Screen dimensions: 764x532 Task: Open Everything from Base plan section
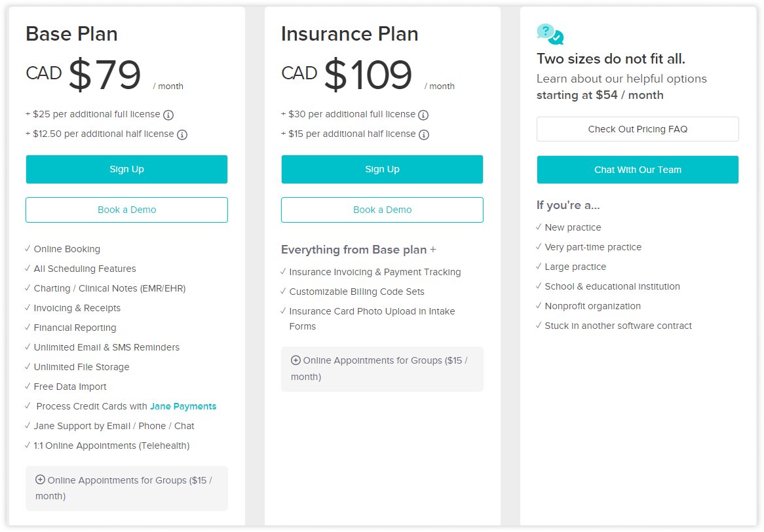(359, 250)
